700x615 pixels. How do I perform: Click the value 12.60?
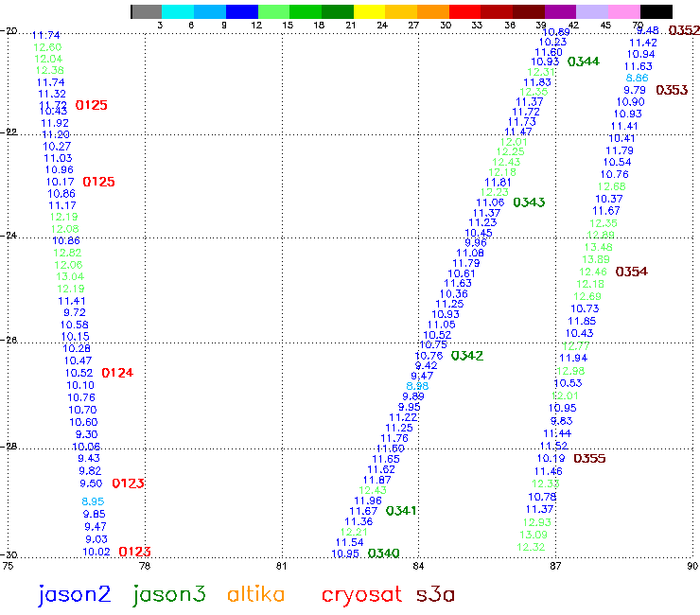(x=47, y=47)
